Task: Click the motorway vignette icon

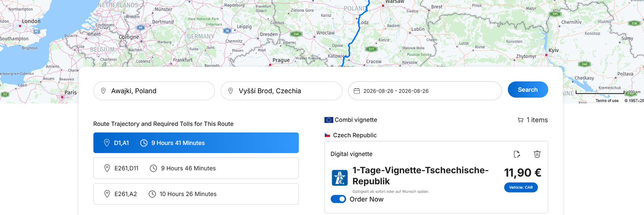Action: tap(340, 178)
